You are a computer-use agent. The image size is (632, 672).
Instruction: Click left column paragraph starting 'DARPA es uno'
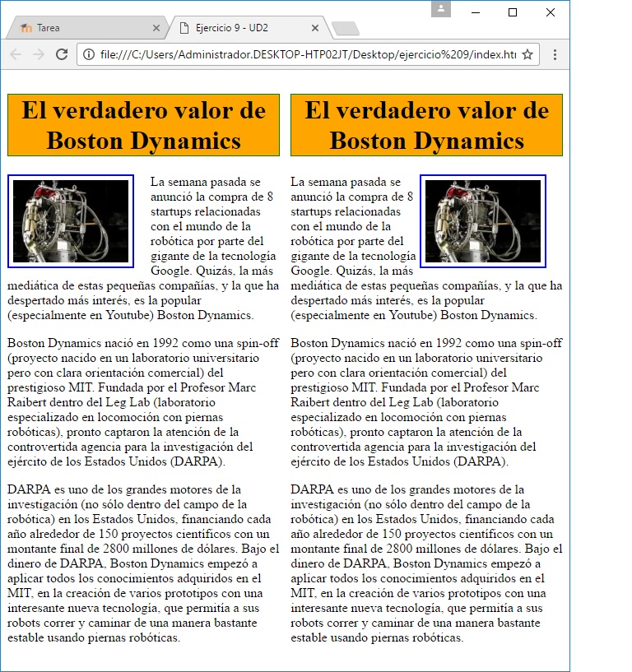[x=143, y=563]
